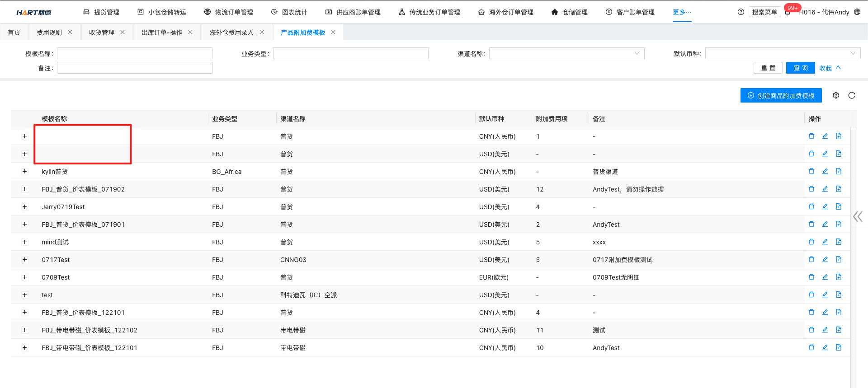Delete the mind测试 template row
This screenshot has height=388, width=868.
811,242
